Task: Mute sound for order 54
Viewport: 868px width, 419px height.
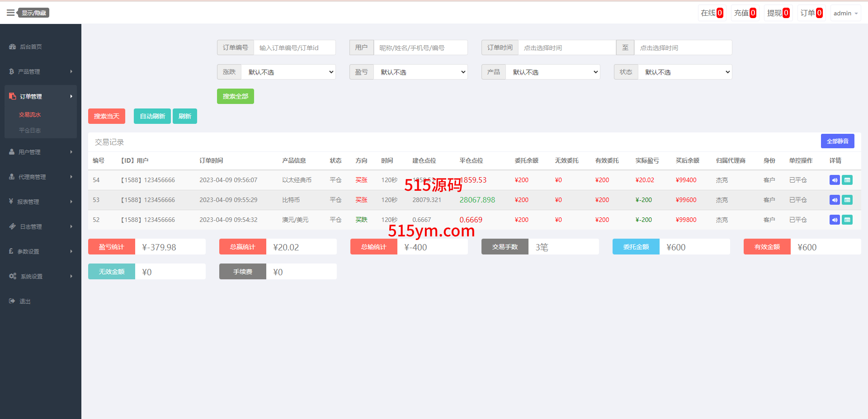Action: [835, 180]
